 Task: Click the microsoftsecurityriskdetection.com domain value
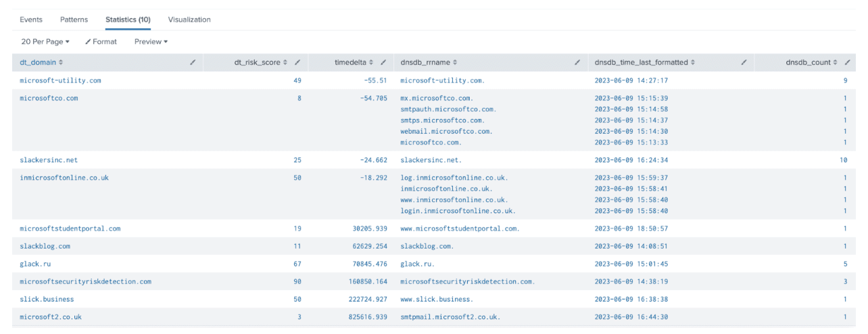pos(85,281)
